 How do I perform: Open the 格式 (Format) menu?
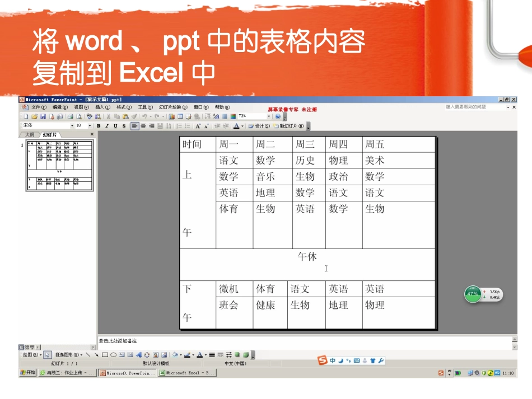[x=124, y=107]
